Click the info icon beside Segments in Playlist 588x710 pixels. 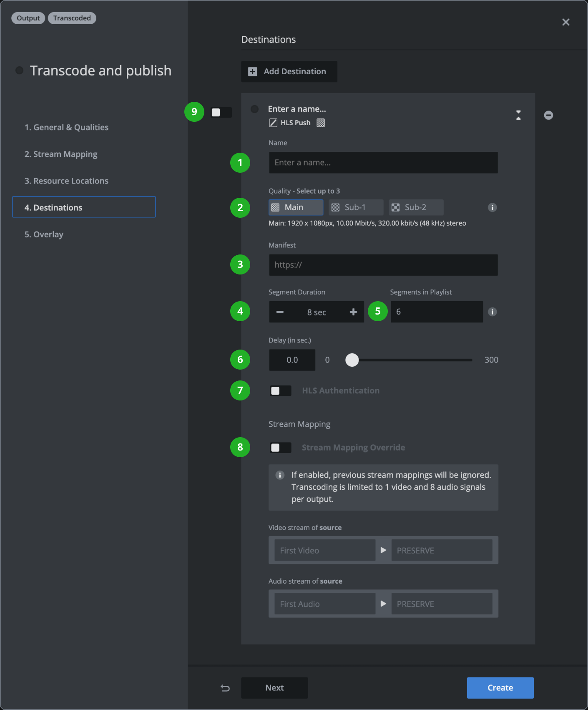click(x=492, y=312)
